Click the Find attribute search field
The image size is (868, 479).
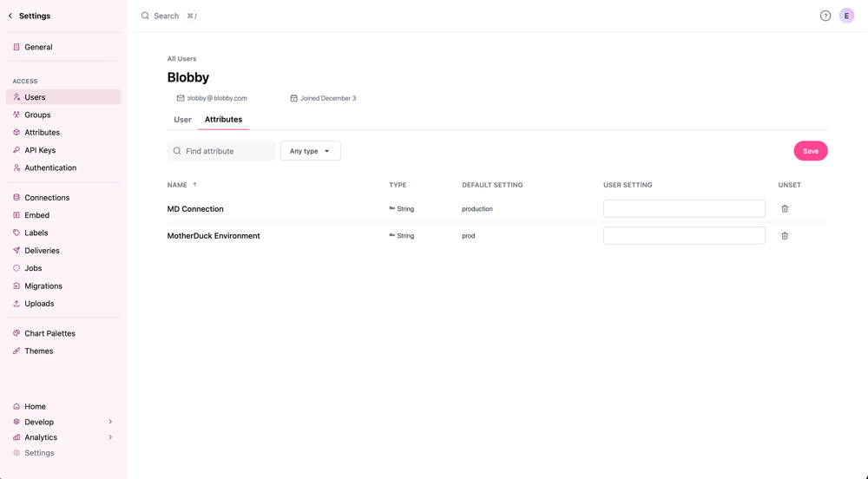click(x=221, y=151)
